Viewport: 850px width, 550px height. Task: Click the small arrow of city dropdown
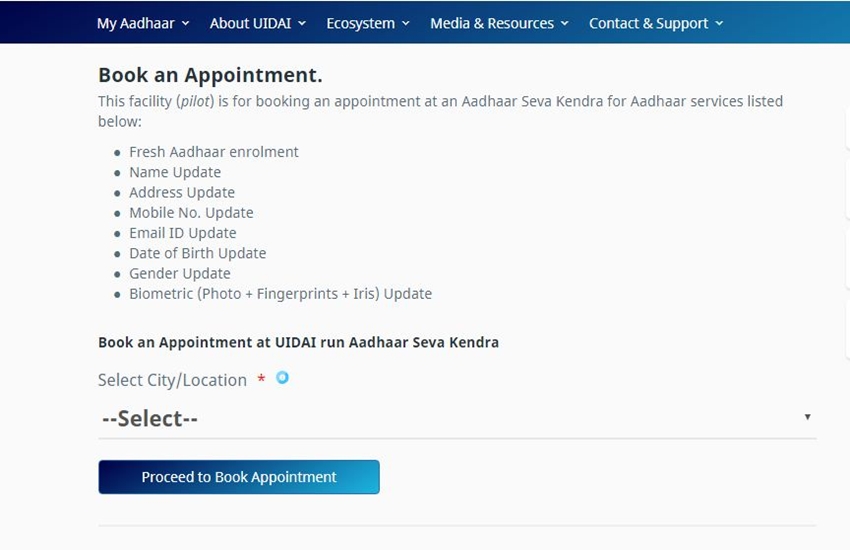tap(807, 417)
